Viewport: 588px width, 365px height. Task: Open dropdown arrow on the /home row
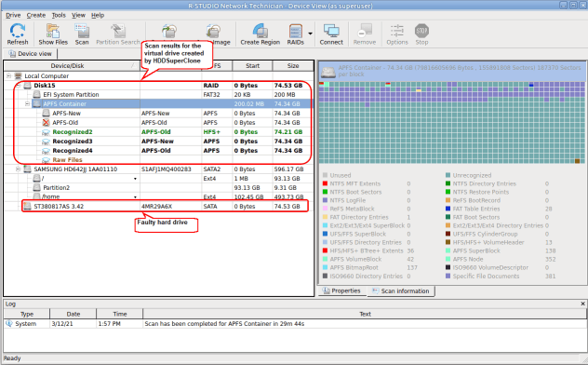135,197
